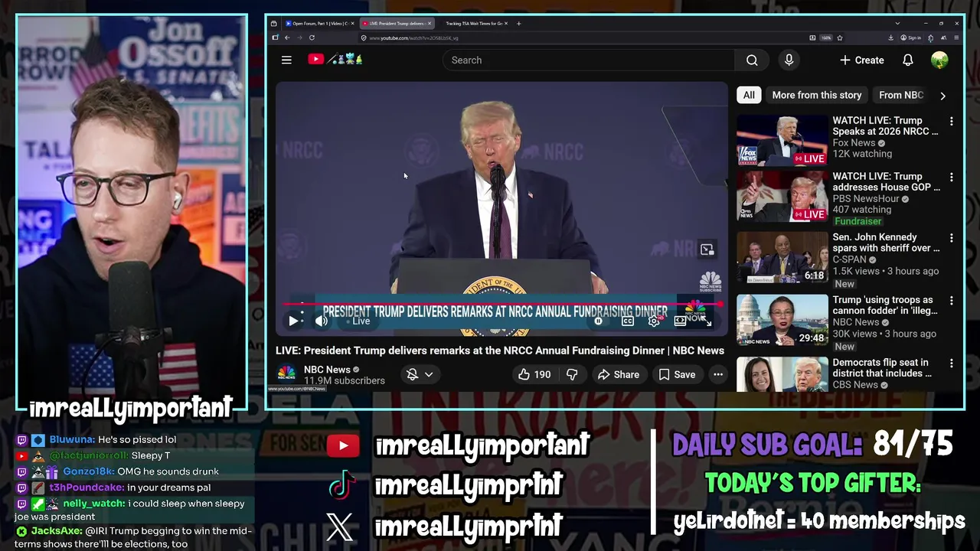Bookmark this page with the star icon
The height and width of the screenshot is (551, 980).
[840, 38]
